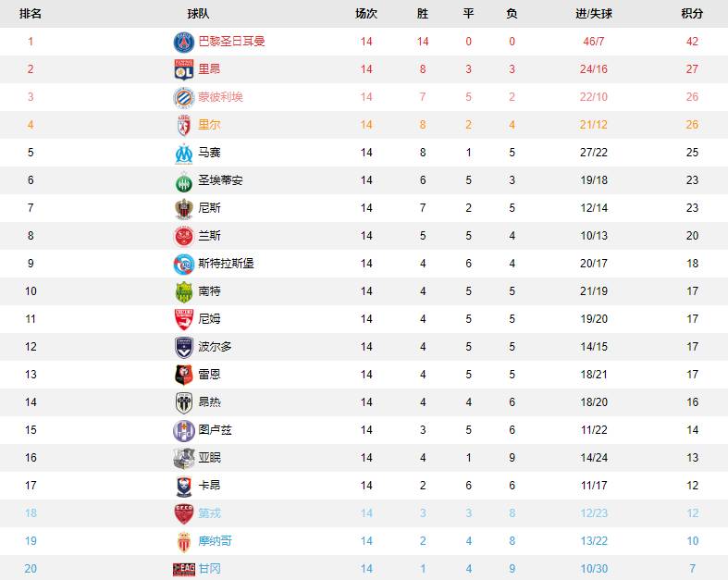The width and height of the screenshot is (728, 580).
Task: Click the 排名 column header
Action: pos(31,14)
